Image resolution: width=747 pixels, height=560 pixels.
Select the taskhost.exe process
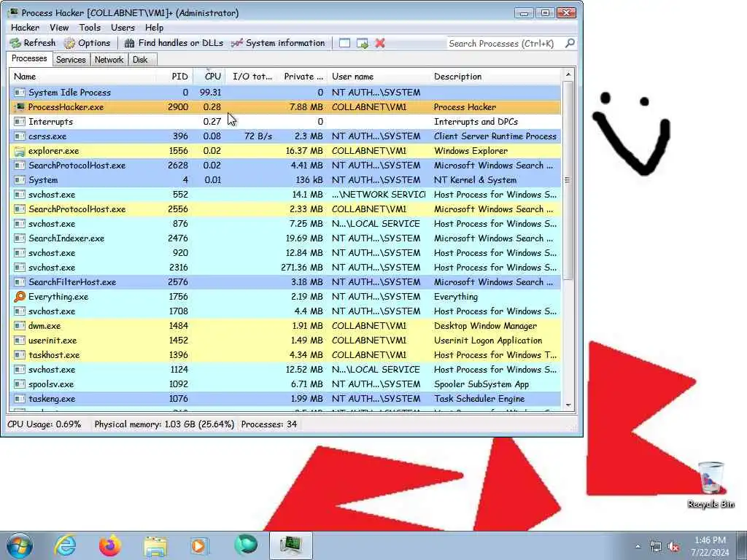pyautogui.click(x=285, y=355)
